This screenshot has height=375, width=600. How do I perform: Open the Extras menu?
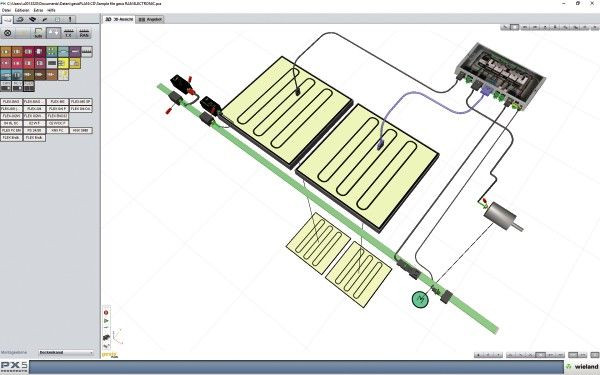click(38, 10)
